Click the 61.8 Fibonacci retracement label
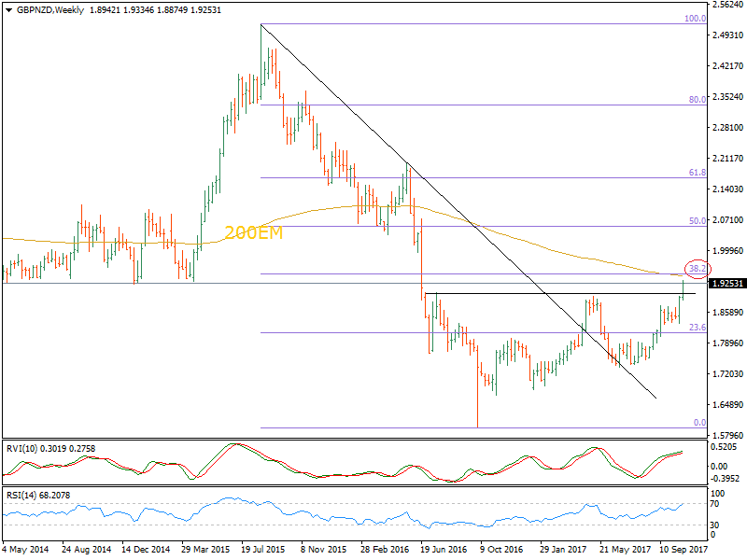The width and height of the screenshot is (747, 560). (x=697, y=173)
